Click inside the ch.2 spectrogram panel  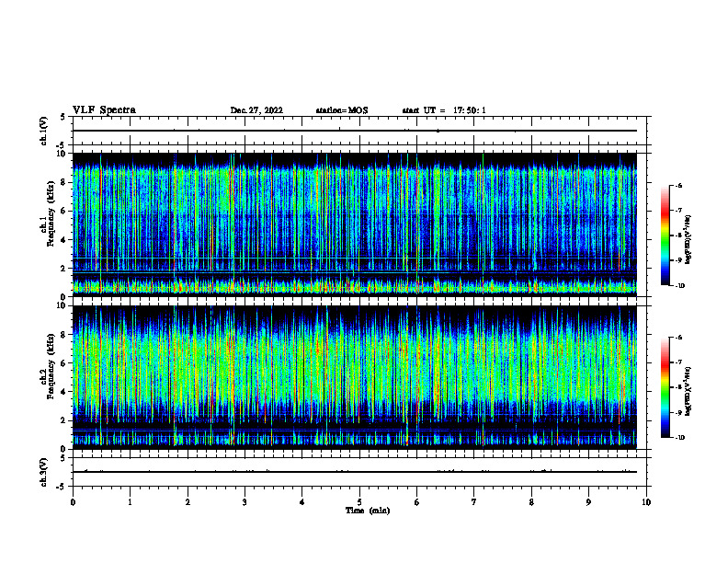point(355,377)
